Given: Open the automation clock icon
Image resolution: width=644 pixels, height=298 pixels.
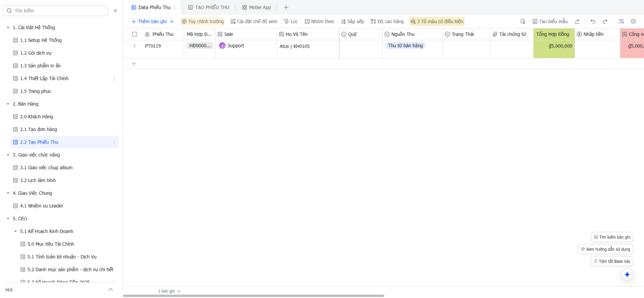Looking at the screenshot, I should pos(523,22).
